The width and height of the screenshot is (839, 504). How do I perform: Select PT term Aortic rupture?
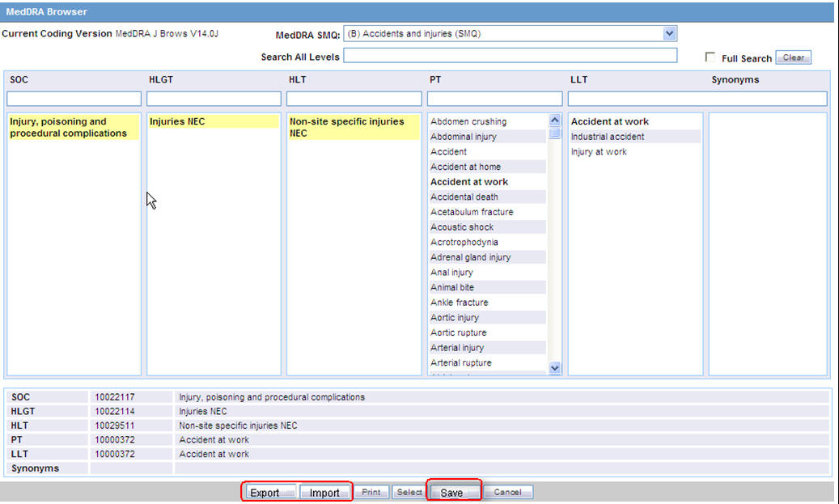click(x=487, y=332)
